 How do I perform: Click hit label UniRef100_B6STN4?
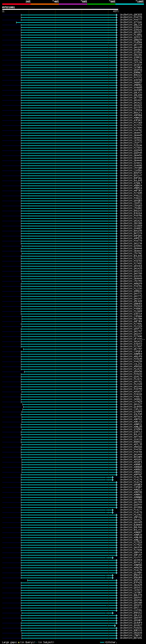pyautogui.click(x=131, y=319)
